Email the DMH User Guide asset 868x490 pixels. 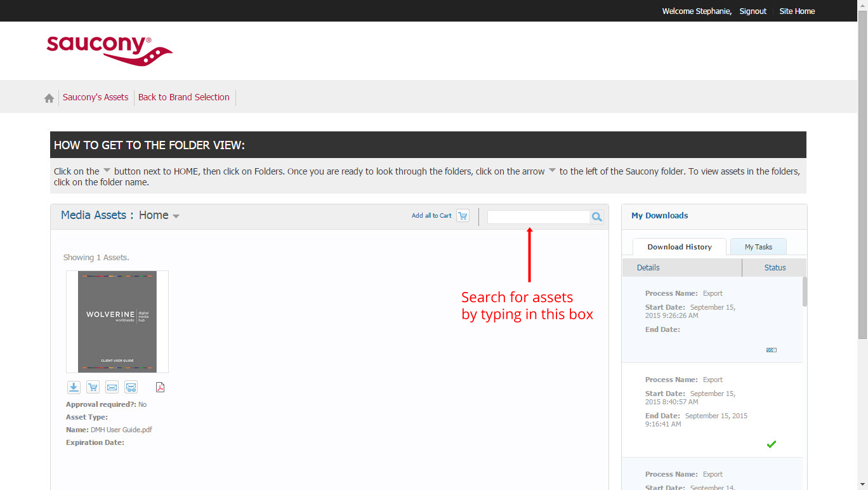(112, 387)
